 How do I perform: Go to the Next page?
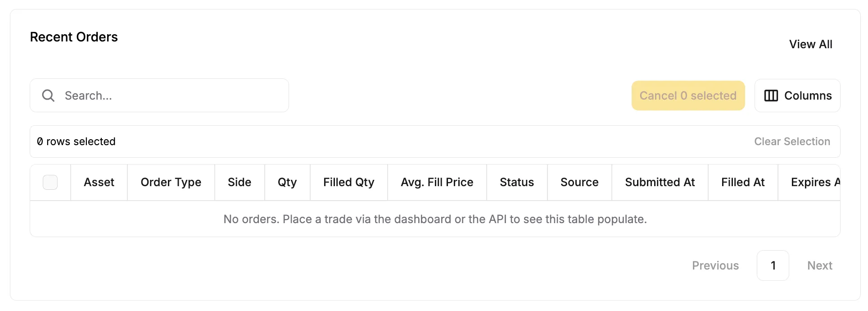tap(819, 265)
